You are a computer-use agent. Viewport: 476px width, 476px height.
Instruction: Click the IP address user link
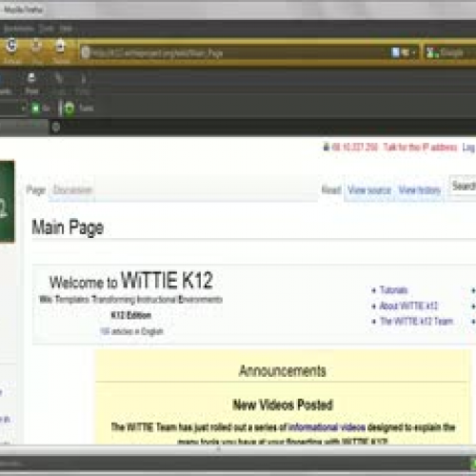tap(354, 147)
